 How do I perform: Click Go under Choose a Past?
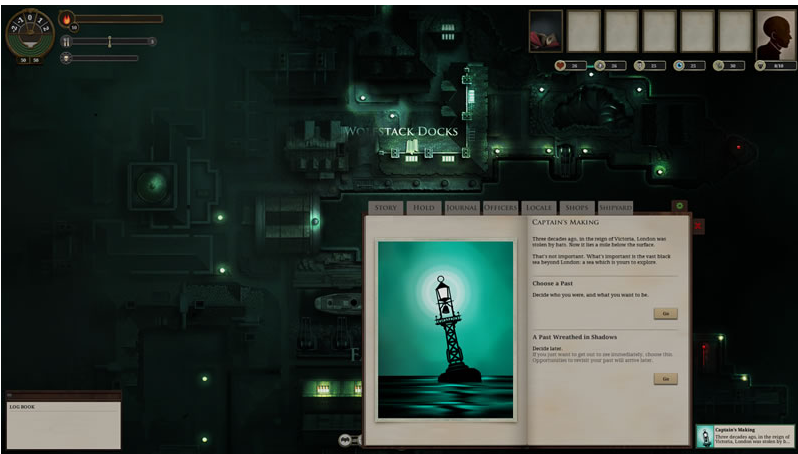tap(665, 314)
